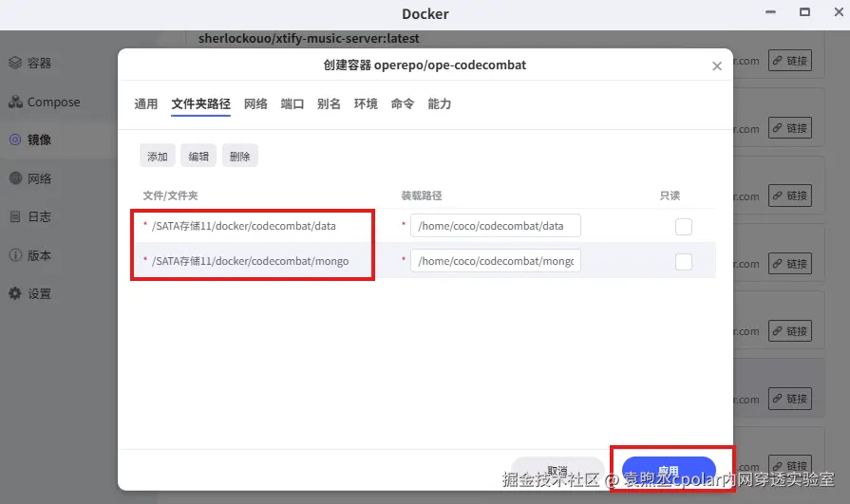Click the 取消 cancel button
Screen dimensions: 850x504
coord(557,472)
